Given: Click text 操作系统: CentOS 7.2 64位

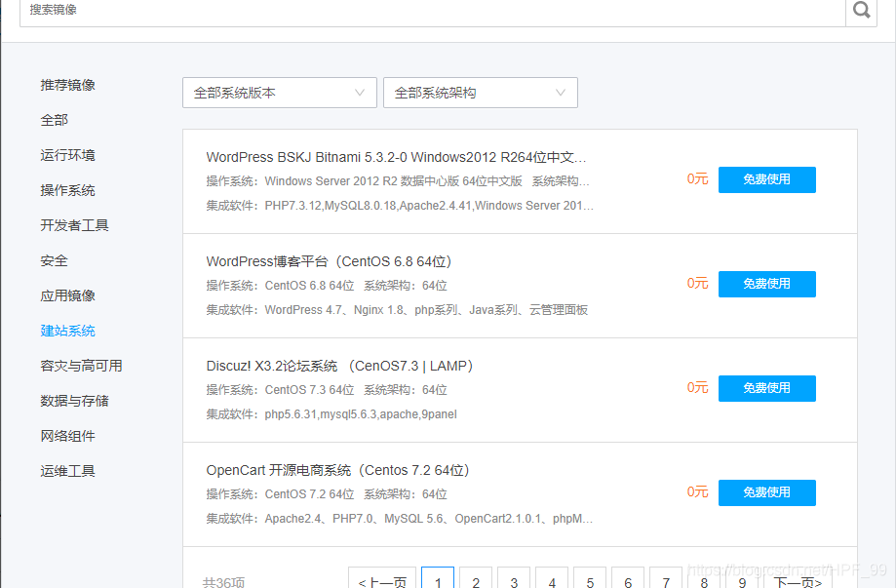Looking at the screenshot, I should tap(280, 494).
